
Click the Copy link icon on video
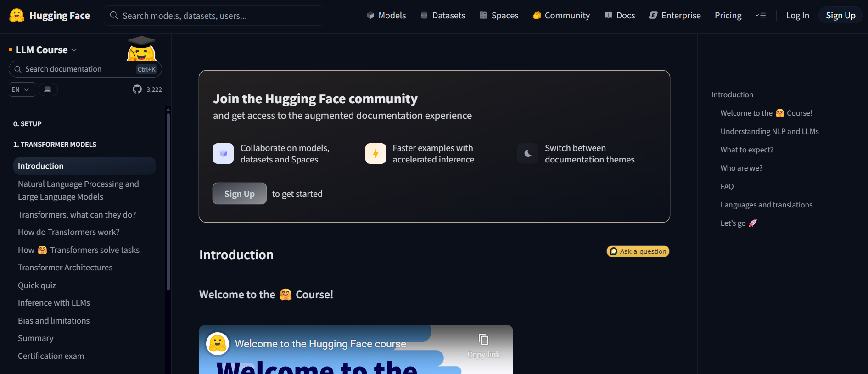(483, 340)
